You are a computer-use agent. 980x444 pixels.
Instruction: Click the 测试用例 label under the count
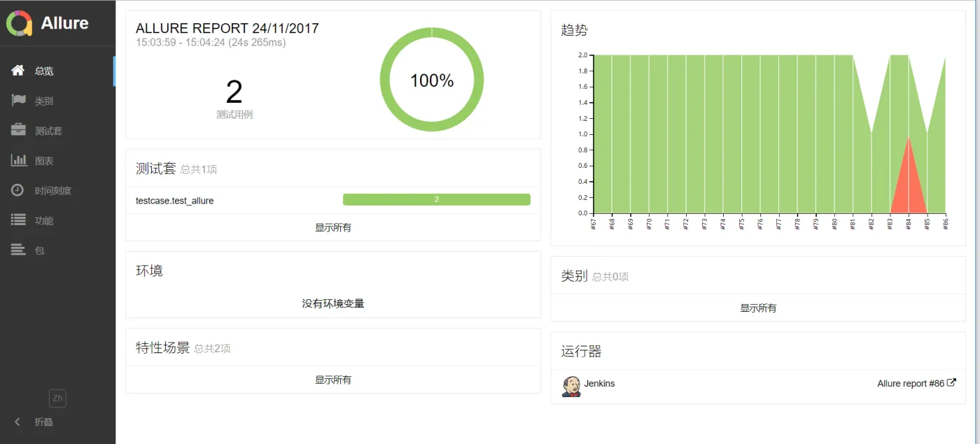[234, 115]
